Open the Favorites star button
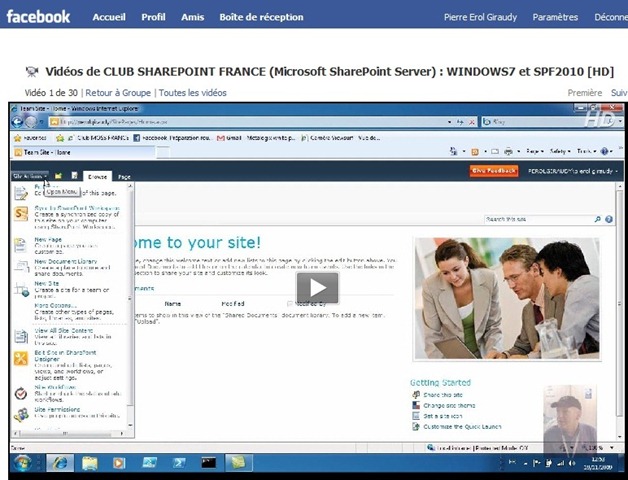628x480 pixels. coord(30,138)
